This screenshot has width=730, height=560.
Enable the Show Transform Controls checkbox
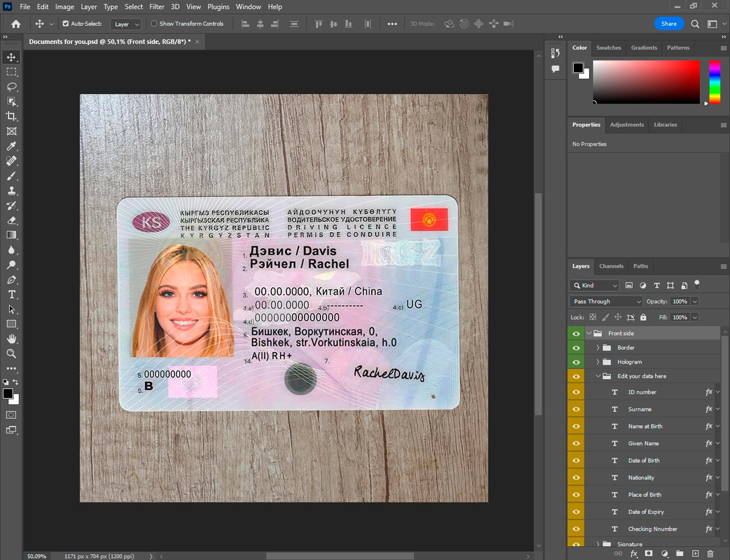click(154, 23)
